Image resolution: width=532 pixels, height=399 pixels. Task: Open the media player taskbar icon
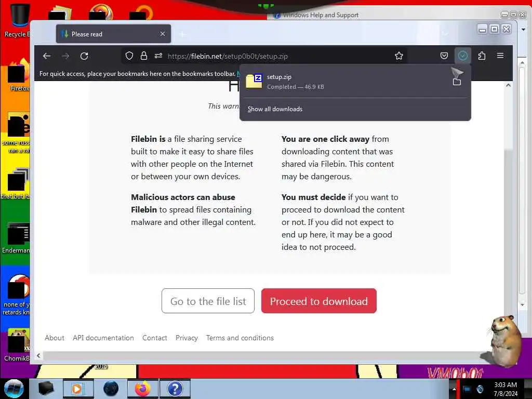[x=78, y=389]
